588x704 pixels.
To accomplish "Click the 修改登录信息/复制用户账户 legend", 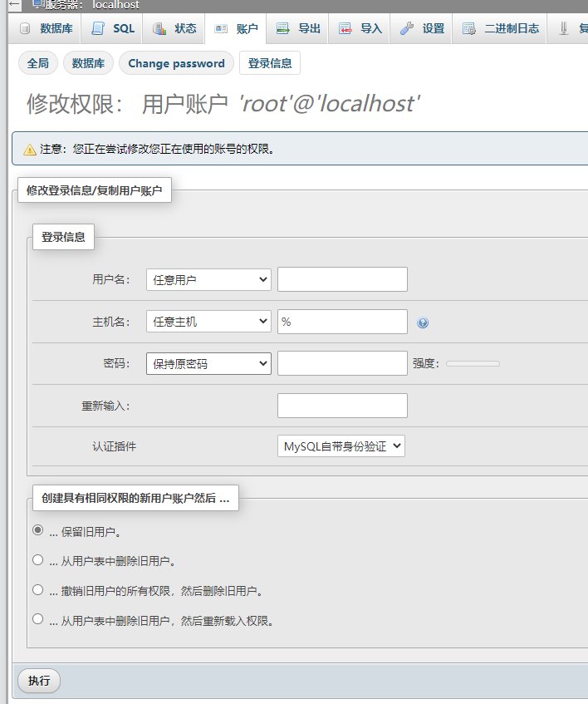I will point(95,190).
